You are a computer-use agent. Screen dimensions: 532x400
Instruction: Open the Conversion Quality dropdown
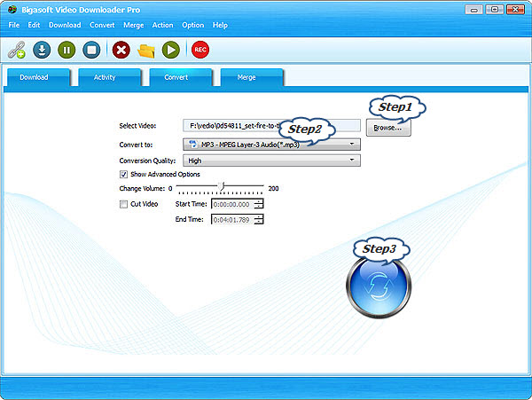(271, 161)
